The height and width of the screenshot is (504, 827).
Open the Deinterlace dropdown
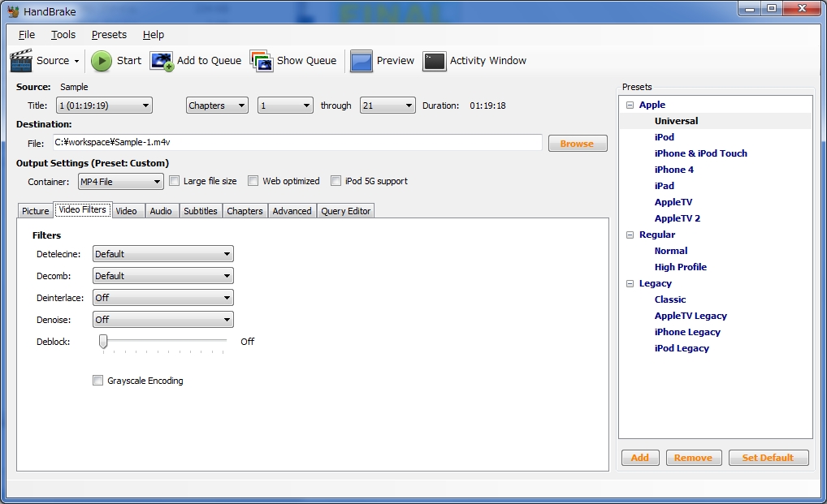(163, 298)
